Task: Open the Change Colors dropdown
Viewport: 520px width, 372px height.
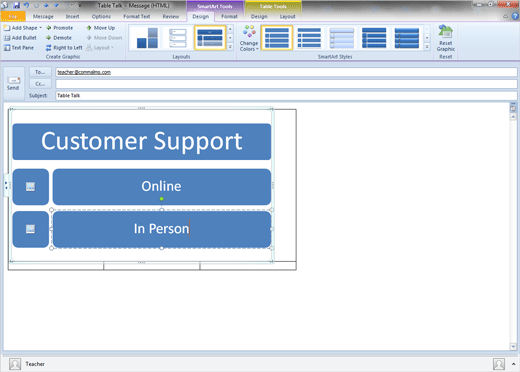Action: pos(249,38)
